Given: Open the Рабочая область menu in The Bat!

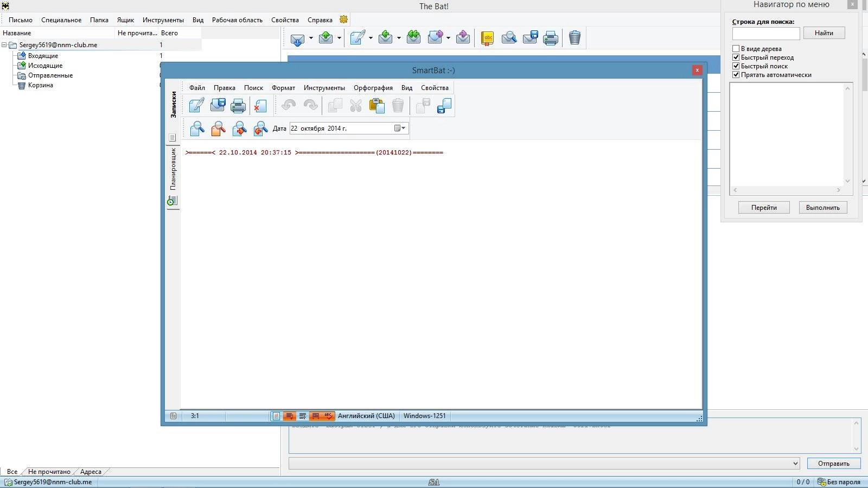Looking at the screenshot, I should coord(237,20).
